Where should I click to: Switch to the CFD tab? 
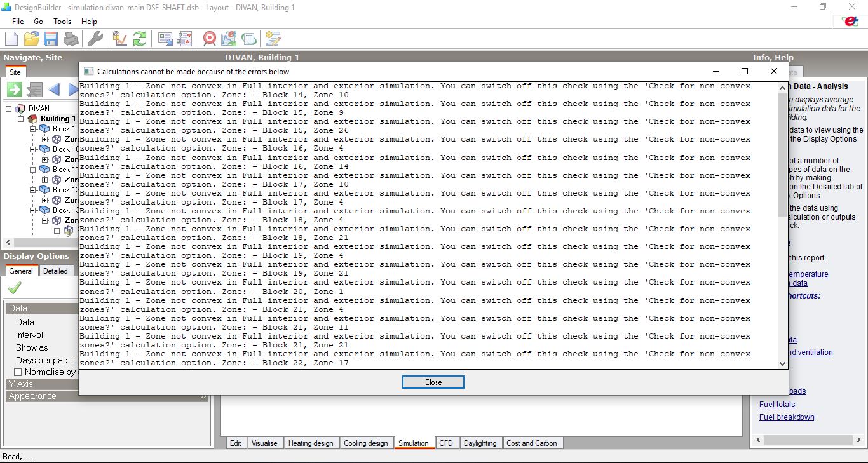point(446,443)
